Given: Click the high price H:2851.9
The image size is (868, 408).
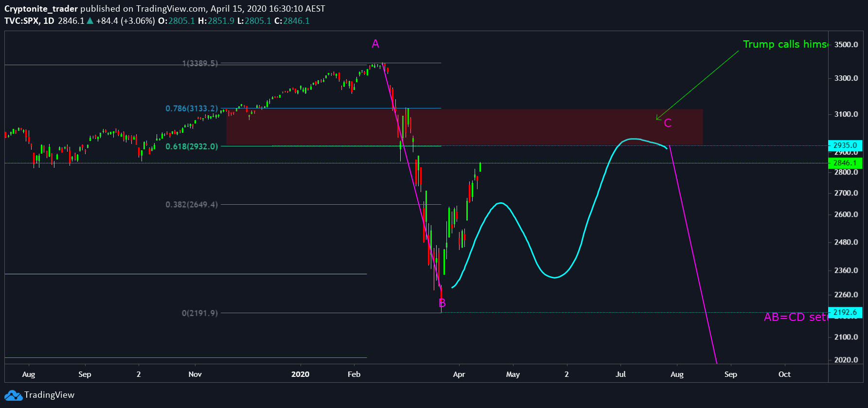Looking at the screenshot, I should pos(216,21).
